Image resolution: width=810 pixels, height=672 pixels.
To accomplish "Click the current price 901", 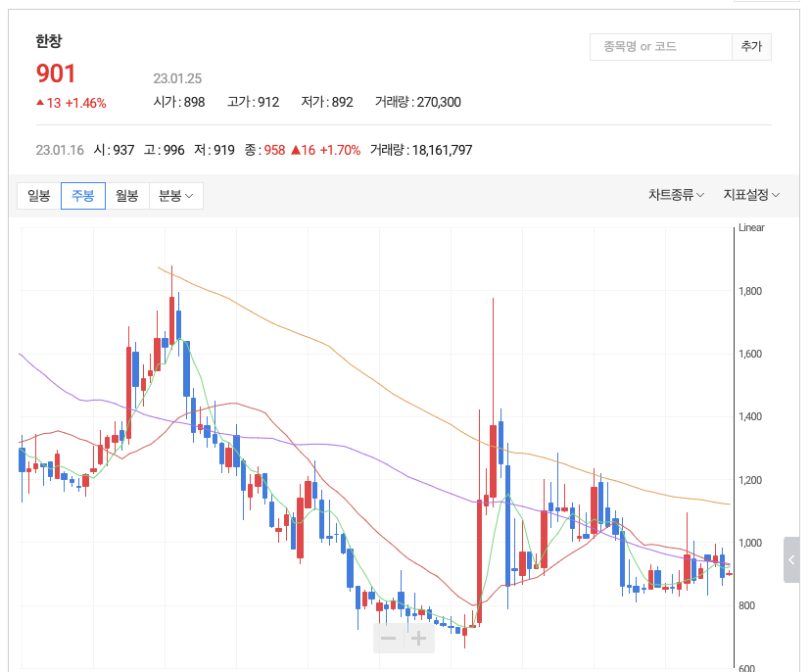I will point(56,73).
